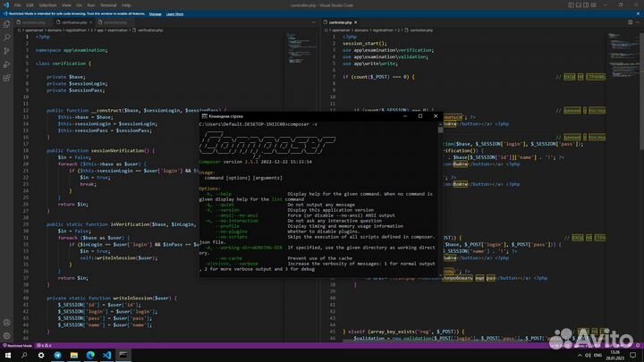Open Settings gear in taskbar

click(41, 355)
